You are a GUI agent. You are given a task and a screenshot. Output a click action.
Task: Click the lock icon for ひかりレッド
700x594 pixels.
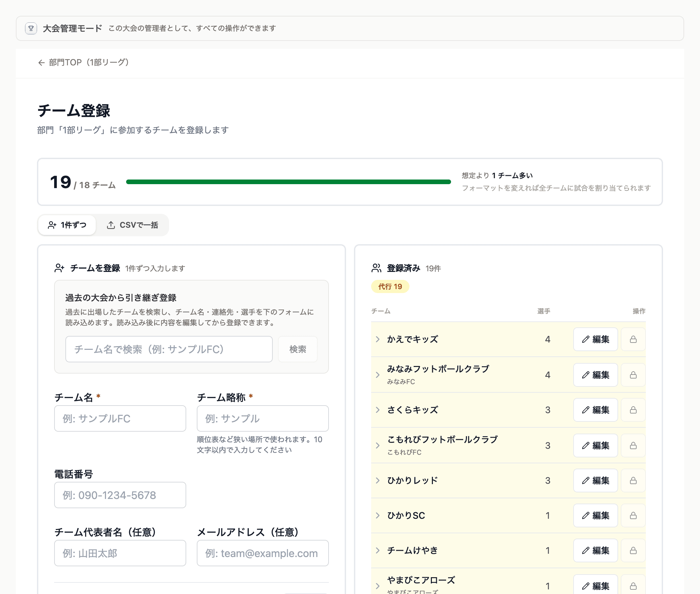[633, 480]
